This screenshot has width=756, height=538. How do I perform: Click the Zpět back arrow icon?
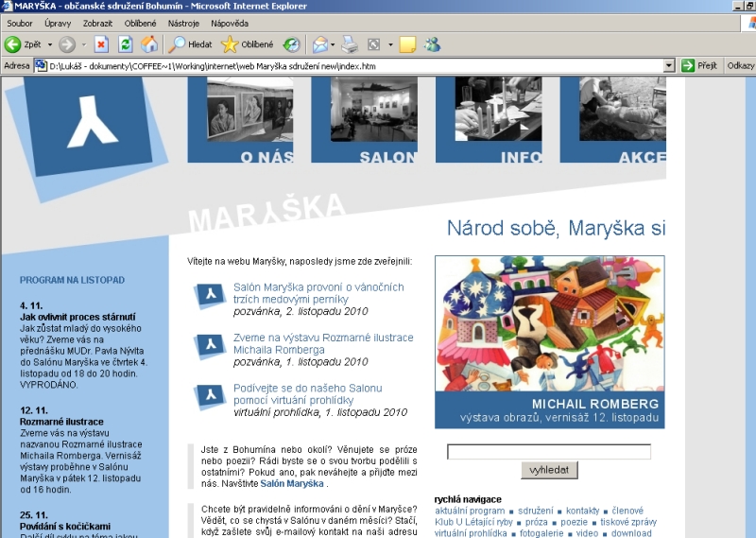(x=12, y=44)
